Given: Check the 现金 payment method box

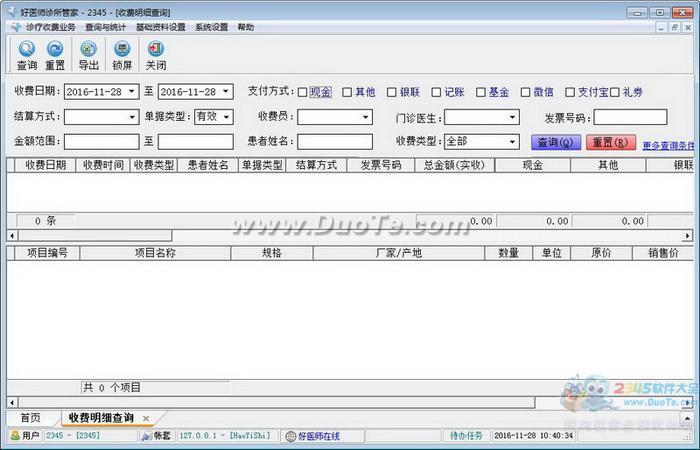Looking at the screenshot, I should (x=302, y=92).
